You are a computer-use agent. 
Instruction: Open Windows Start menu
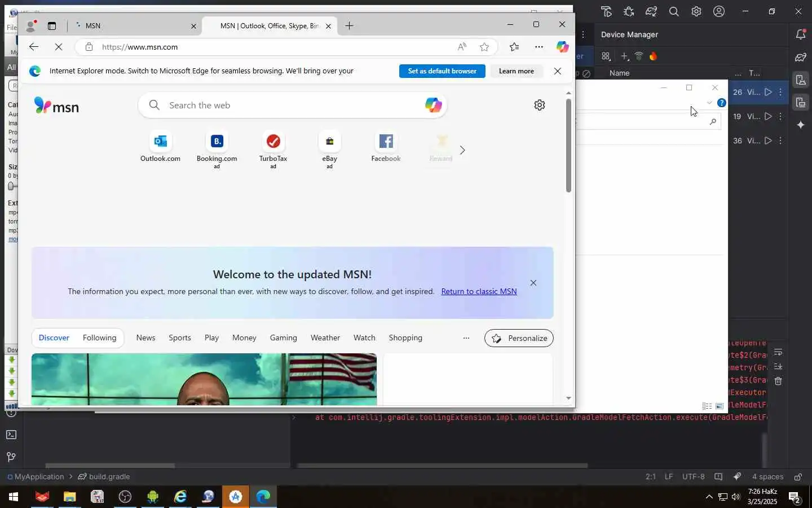pyautogui.click(x=14, y=497)
